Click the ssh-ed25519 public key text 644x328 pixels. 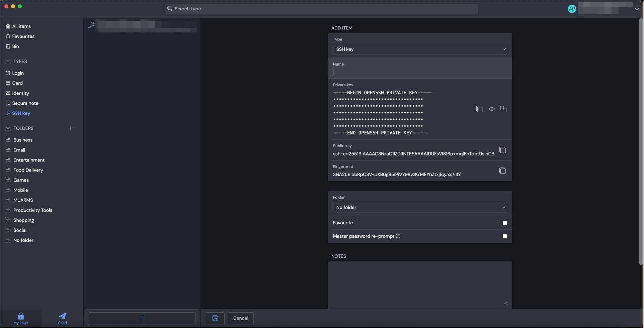point(413,153)
